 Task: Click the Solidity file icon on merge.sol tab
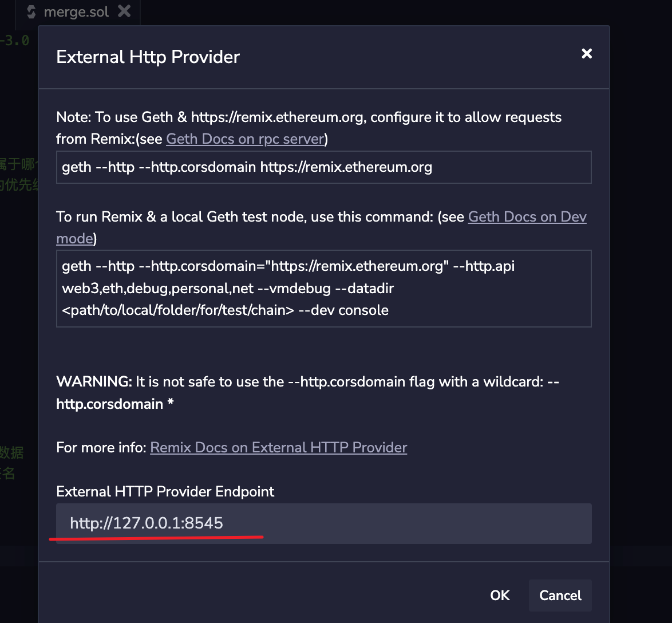[x=31, y=12]
